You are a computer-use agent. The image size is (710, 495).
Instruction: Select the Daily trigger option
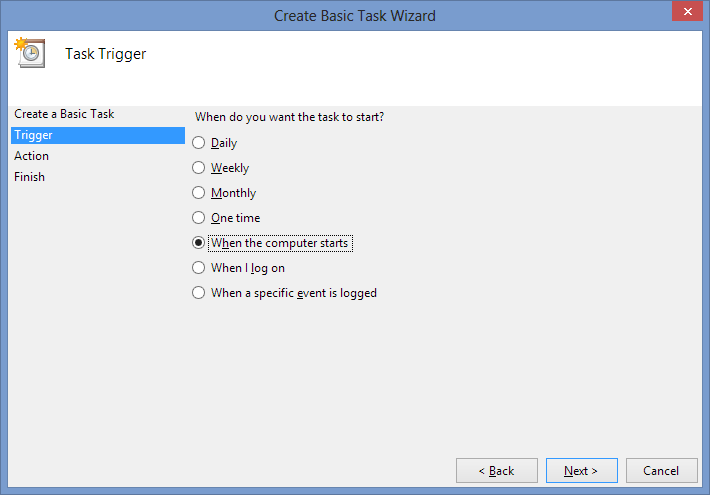click(x=199, y=143)
